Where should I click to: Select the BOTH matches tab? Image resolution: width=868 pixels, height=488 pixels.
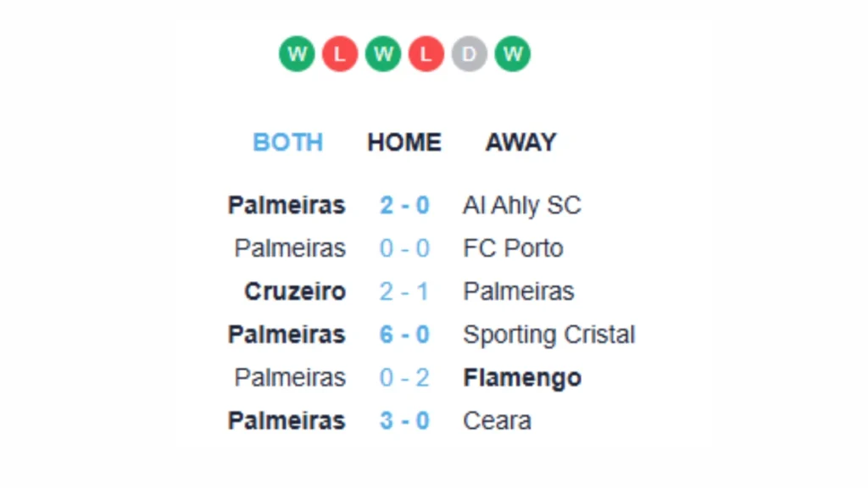click(288, 142)
